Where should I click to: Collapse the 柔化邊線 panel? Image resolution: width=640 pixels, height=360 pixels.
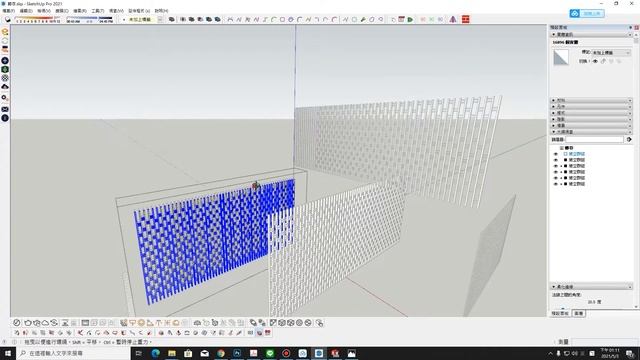tap(591, 287)
